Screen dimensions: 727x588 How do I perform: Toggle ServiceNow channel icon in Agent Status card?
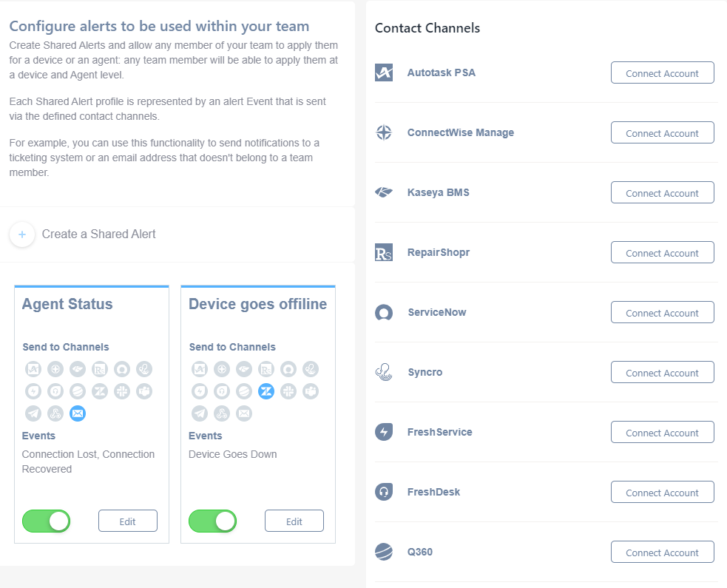pos(122,369)
